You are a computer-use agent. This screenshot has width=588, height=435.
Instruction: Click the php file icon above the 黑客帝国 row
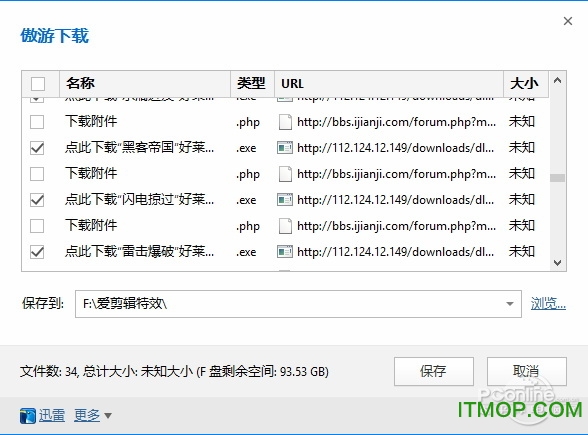285,122
